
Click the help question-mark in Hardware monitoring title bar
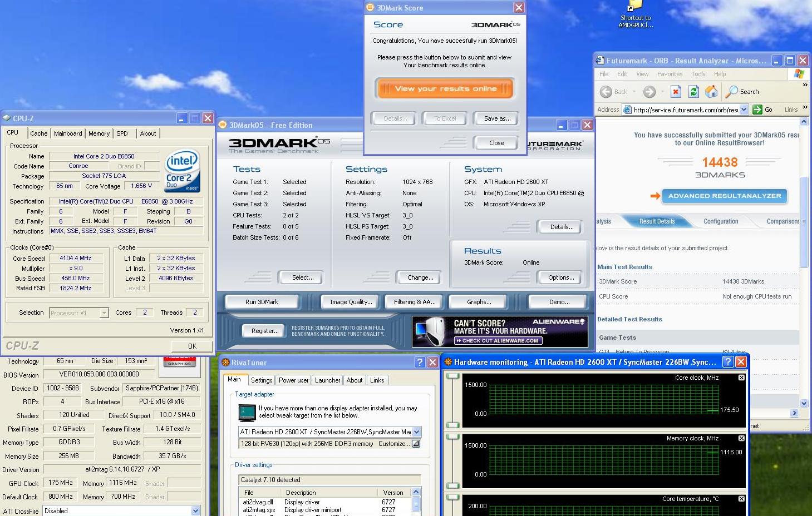click(x=727, y=362)
